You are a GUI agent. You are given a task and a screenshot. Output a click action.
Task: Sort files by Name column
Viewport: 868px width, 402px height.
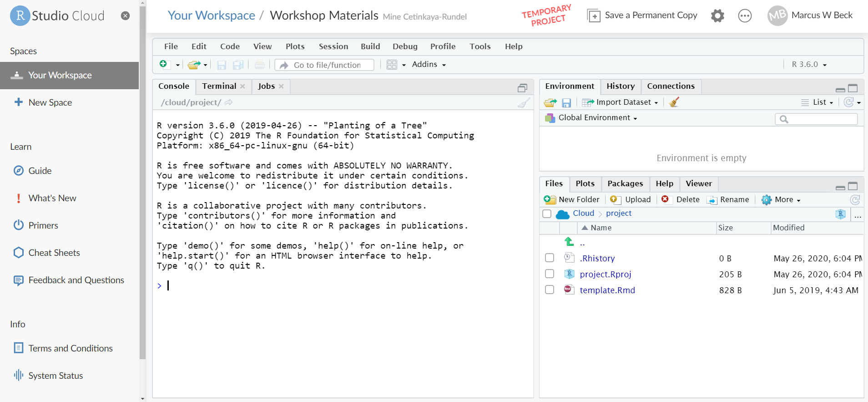[601, 228]
